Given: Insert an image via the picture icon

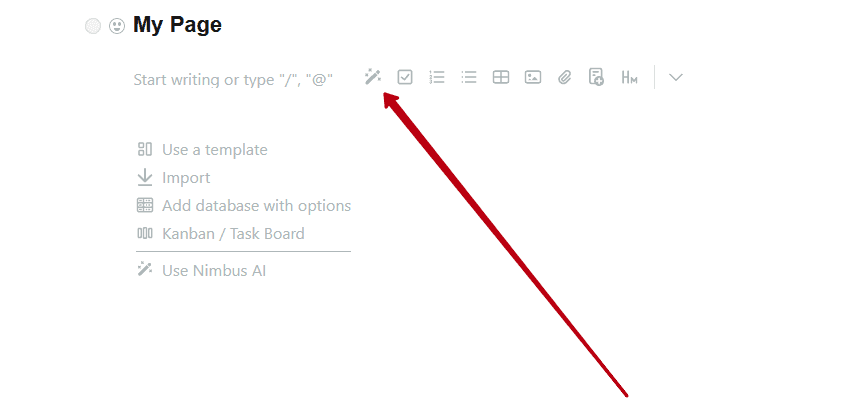Looking at the screenshot, I should point(533,77).
